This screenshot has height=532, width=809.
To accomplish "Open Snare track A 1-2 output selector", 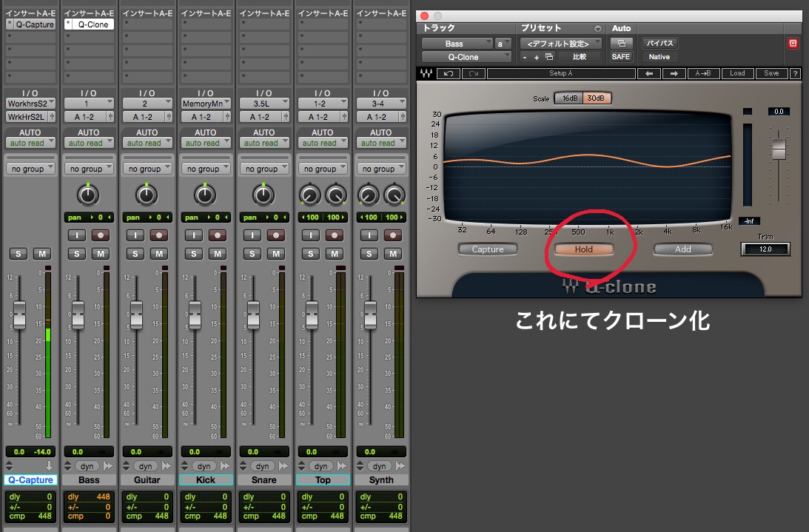I will point(260,117).
